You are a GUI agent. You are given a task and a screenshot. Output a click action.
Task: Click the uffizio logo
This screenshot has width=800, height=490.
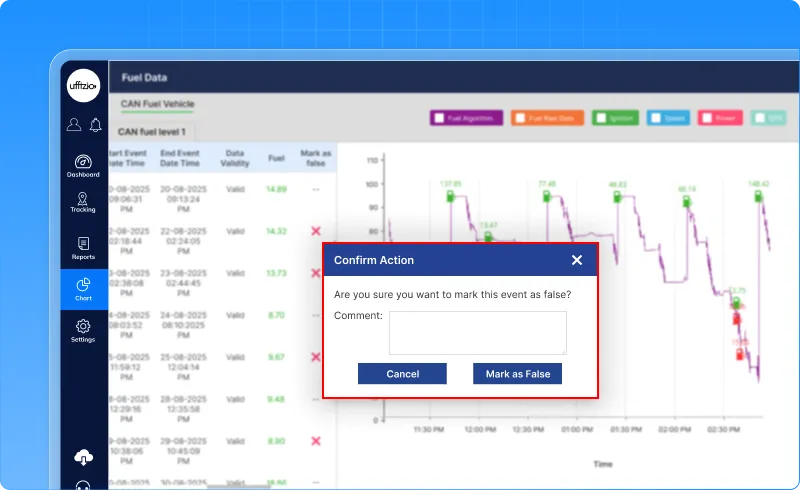click(x=83, y=87)
